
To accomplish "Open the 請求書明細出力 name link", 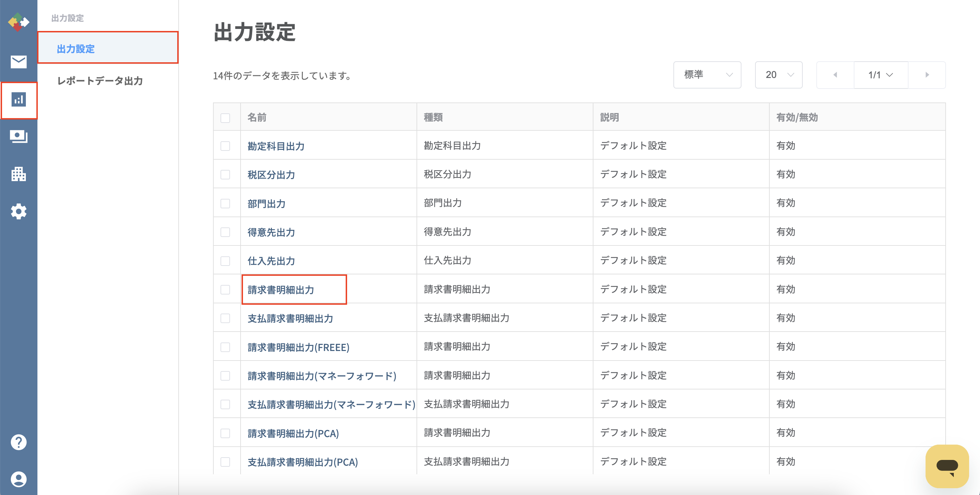I will pos(281,289).
